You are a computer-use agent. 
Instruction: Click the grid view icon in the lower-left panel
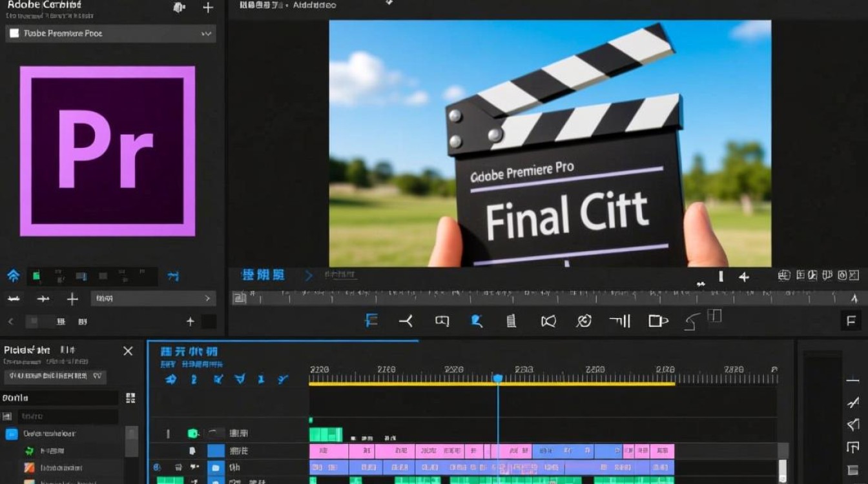click(130, 398)
